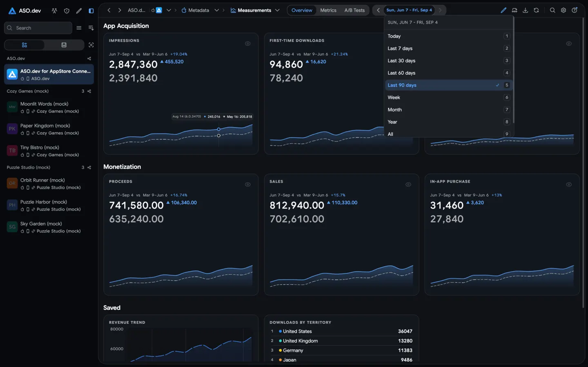Image resolution: width=588 pixels, height=367 pixels.
Task: Click the download icon in the toolbar
Action: point(526,10)
